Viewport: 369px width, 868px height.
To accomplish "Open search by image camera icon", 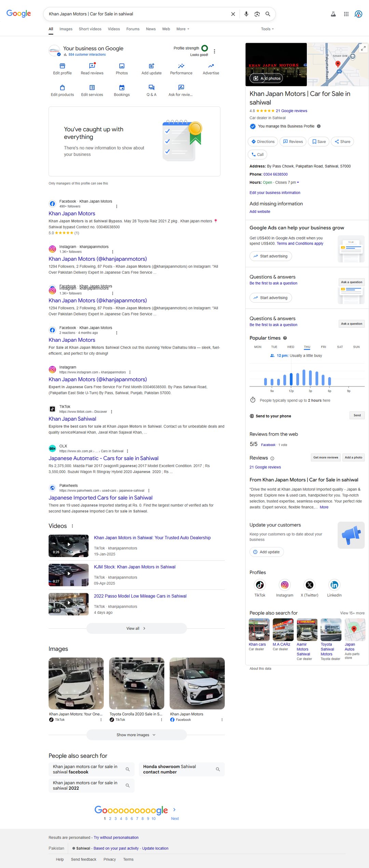I will tap(257, 14).
